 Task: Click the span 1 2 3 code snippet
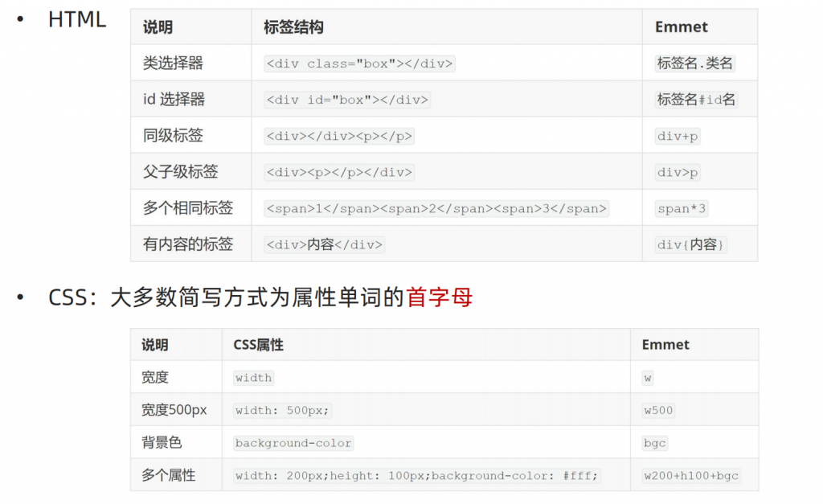[436, 208]
